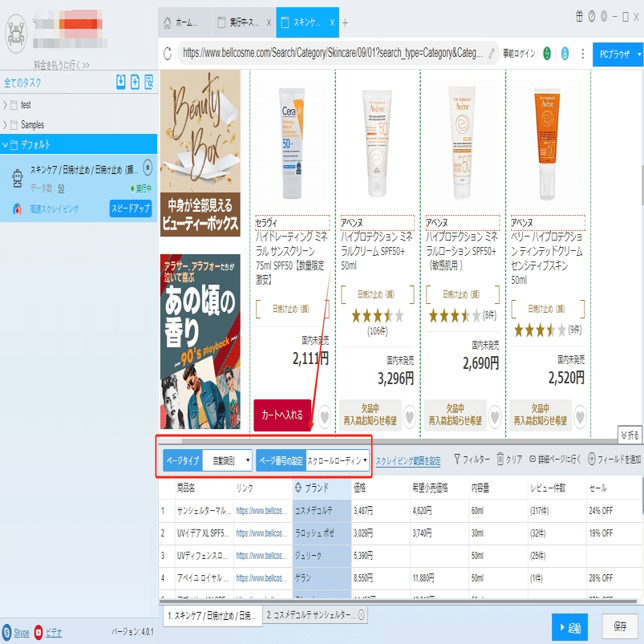This screenshot has height=644, width=644.
Task: Click the 保存 save button
Action: (x=619, y=626)
